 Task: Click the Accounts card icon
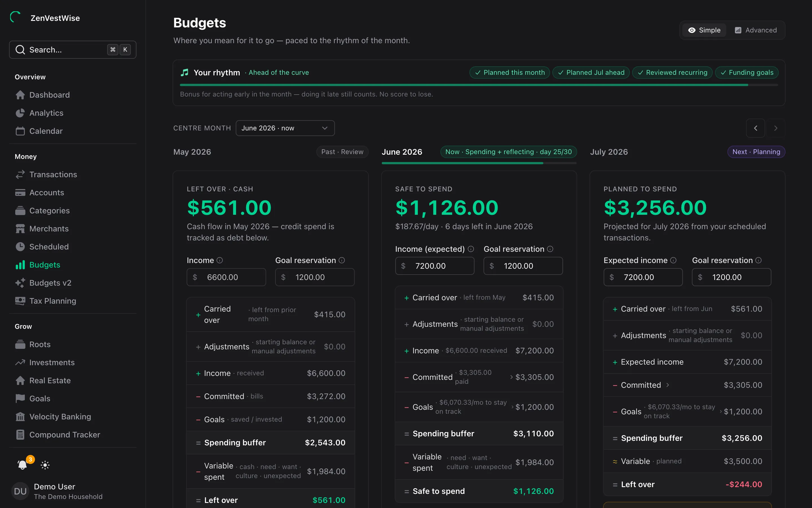point(20,192)
